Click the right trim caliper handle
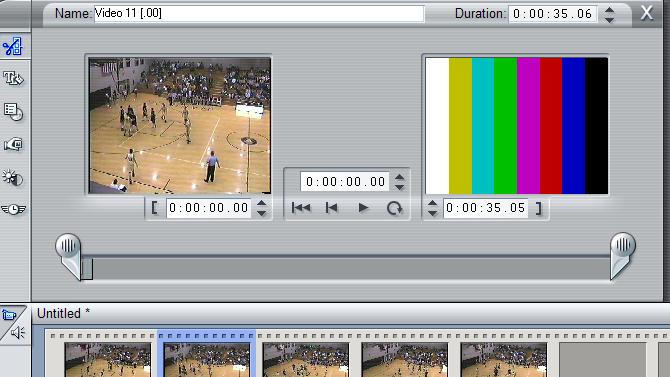The width and height of the screenshot is (670, 377). [x=623, y=256]
